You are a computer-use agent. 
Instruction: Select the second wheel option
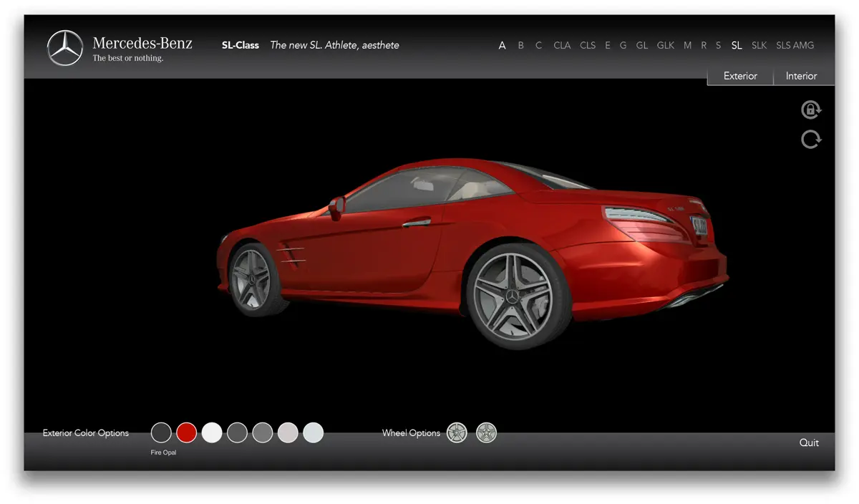[x=486, y=432]
